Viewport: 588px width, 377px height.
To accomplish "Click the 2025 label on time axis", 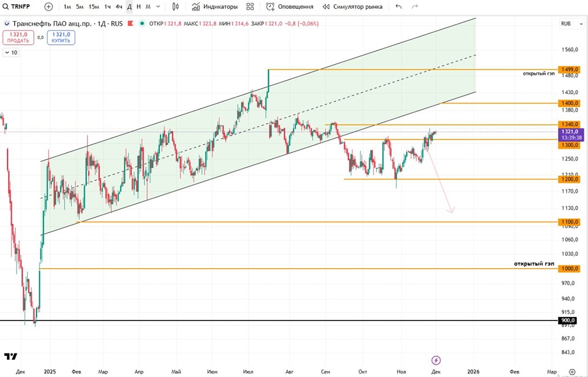I will [x=49, y=372].
